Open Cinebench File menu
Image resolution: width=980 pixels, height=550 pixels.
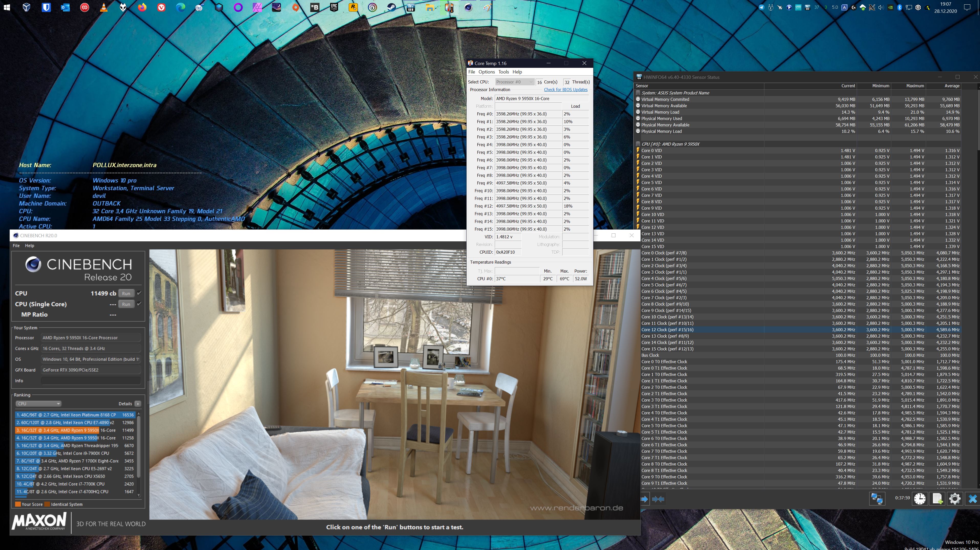(x=16, y=245)
